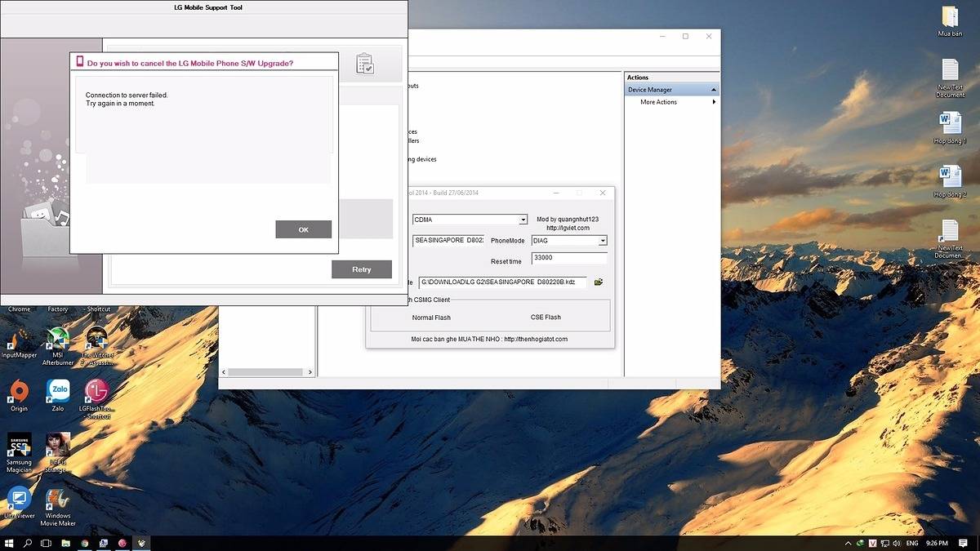The width and height of the screenshot is (980, 551).
Task: Select the Mua ban desktop folder
Action: coord(950,21)
